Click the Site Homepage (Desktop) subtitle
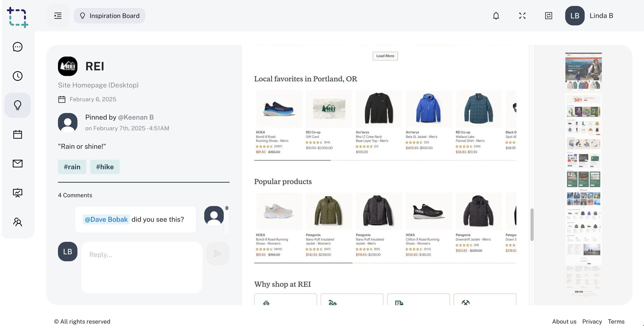 (98, 85)
